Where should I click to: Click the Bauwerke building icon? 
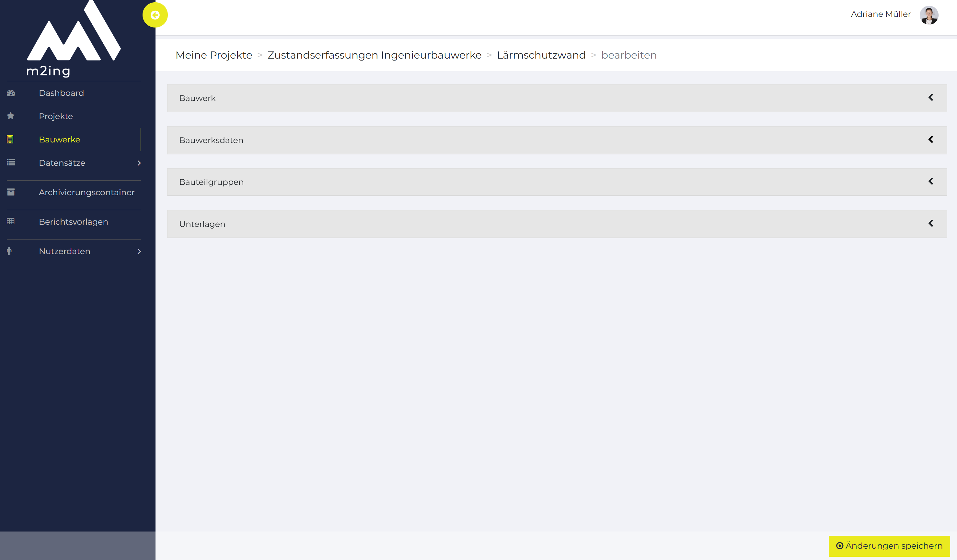tap(10, 139)
